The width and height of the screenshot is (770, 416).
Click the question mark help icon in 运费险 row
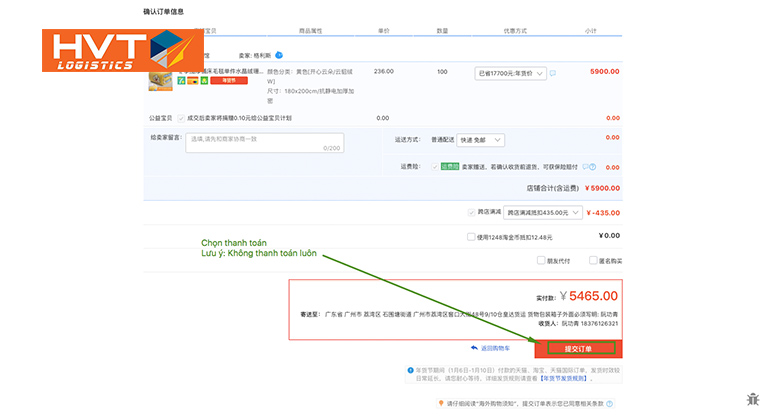pyautogui.click(x=593, y=167)
